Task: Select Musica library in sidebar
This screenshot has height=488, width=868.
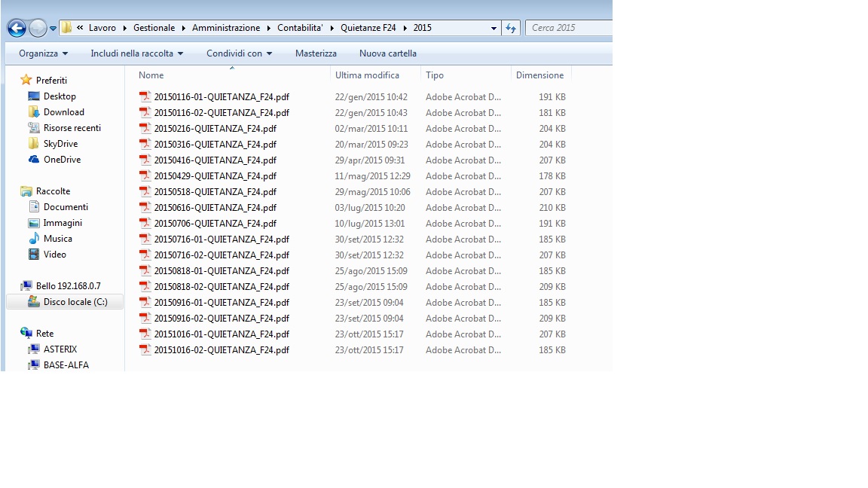Action: coord(57,239)
